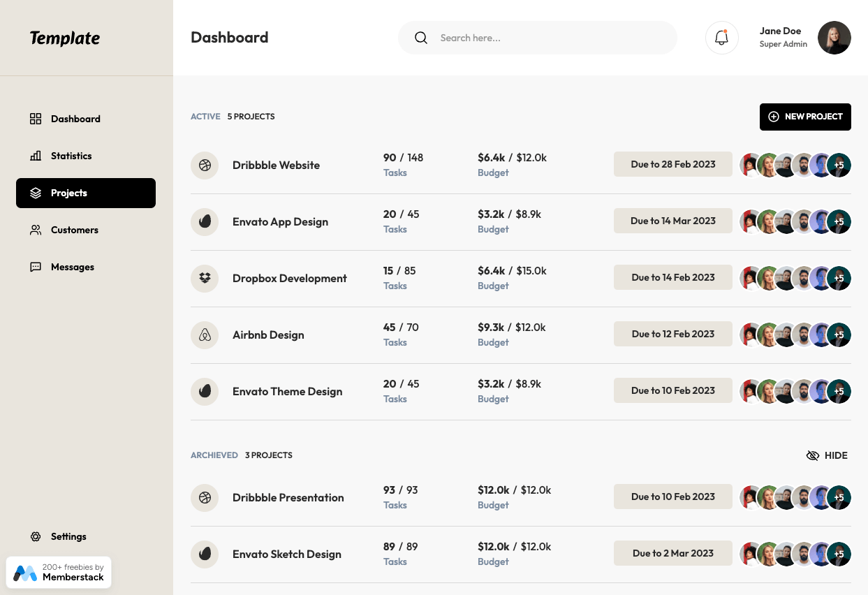The height and width of the screenshot is (595, 868).
Task: Click the Envato Theme Design leaf icon
Action: (x=205, y=391)
